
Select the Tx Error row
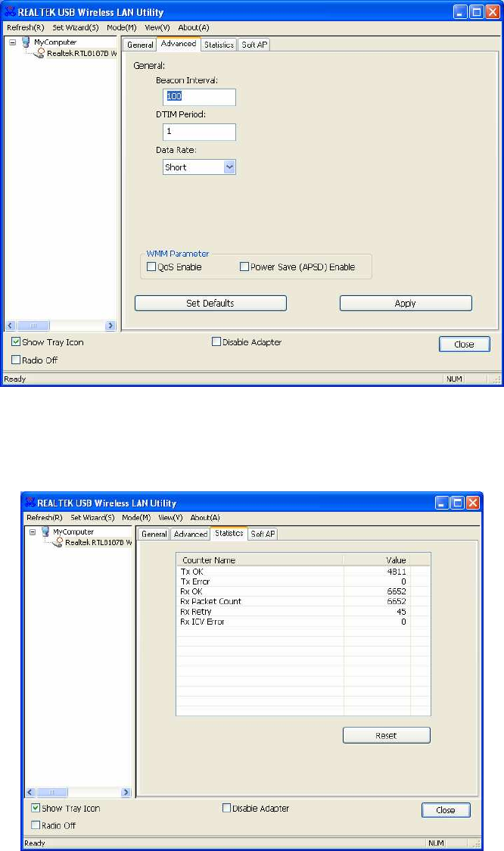(x=303, y=581)
